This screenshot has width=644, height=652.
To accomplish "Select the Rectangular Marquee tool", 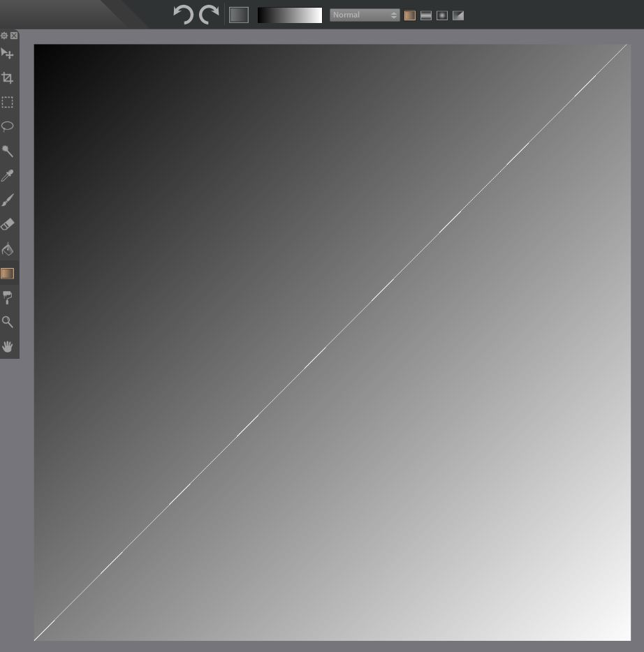I will tap(8, 103).
